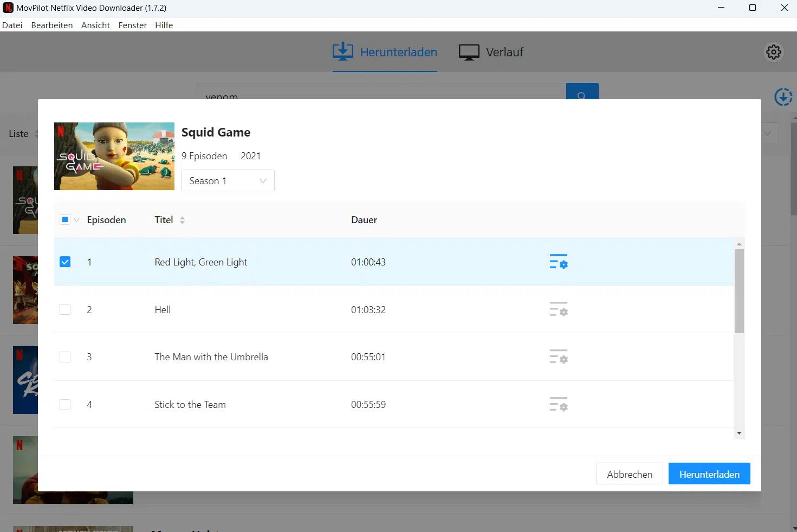Click the search magnifier button
The image size is (797, 532).
click(x=582, y=92)
